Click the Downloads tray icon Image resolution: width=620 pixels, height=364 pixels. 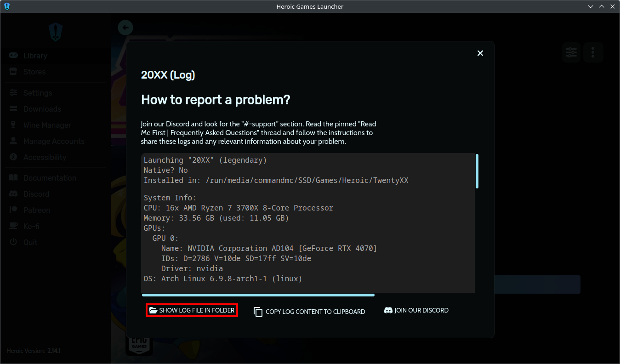(x=13, y=109)
